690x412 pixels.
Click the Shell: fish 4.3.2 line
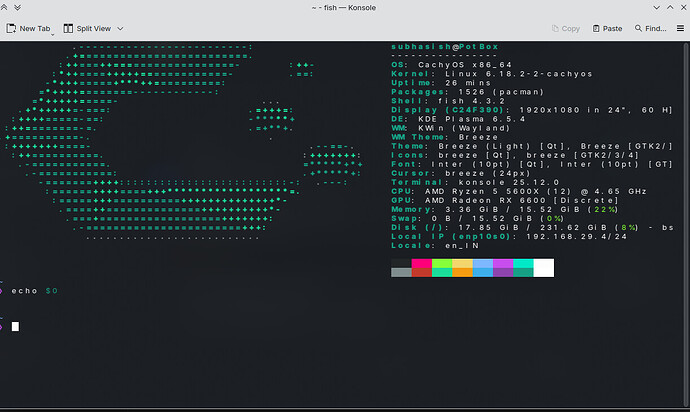[x=448, y=101]
